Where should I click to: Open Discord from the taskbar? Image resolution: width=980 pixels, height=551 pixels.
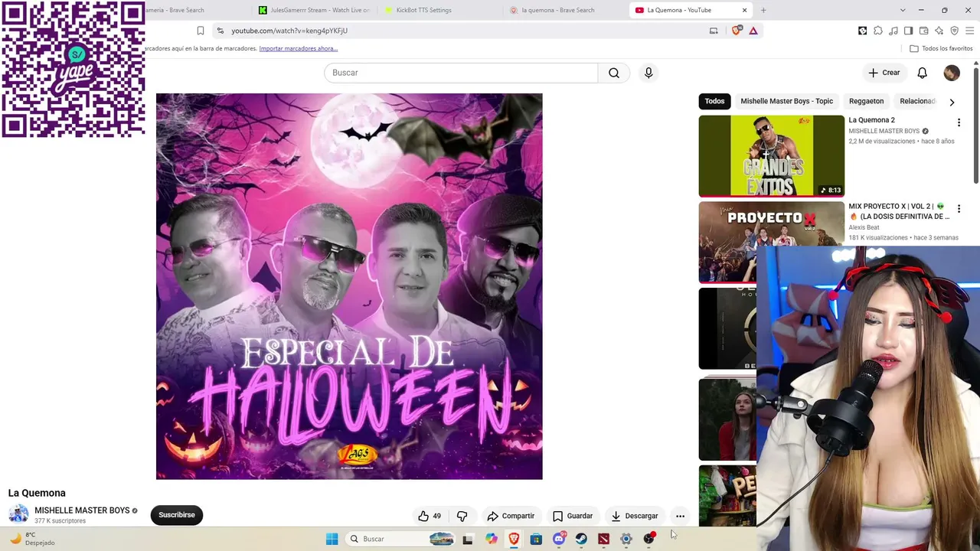(559, 539)
